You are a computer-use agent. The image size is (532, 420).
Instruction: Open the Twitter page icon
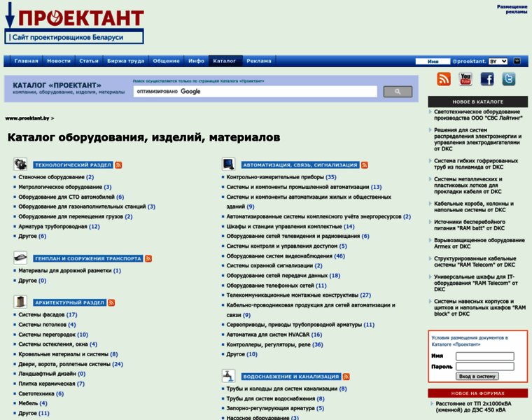pyautogui.click(x=509, y=79)
